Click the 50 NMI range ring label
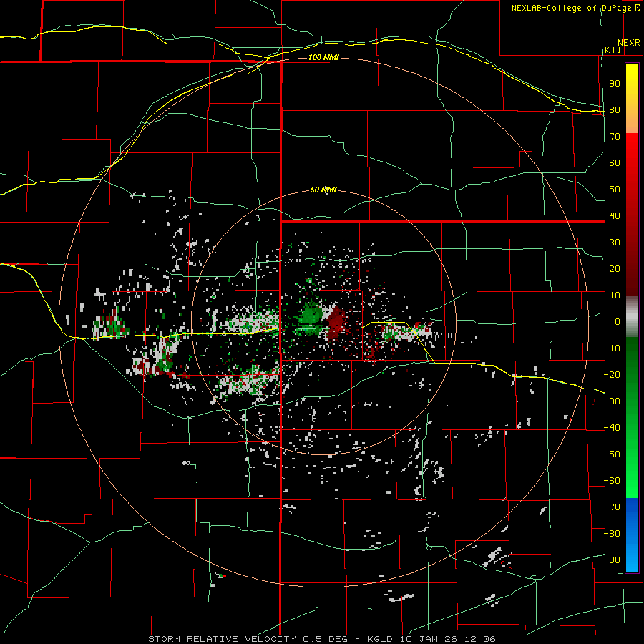Screen dimensions: 644x644 pos(323,190)
